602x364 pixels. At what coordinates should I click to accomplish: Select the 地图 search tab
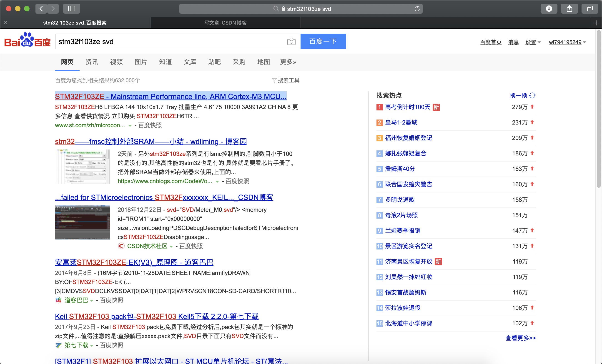pyautogui.click(x=263, y=62)
